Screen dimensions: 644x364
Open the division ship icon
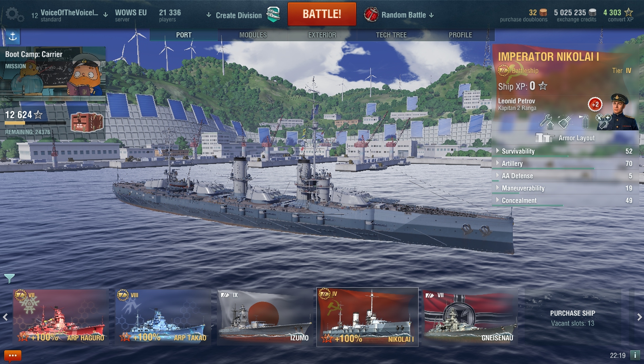tap(273, 15)
